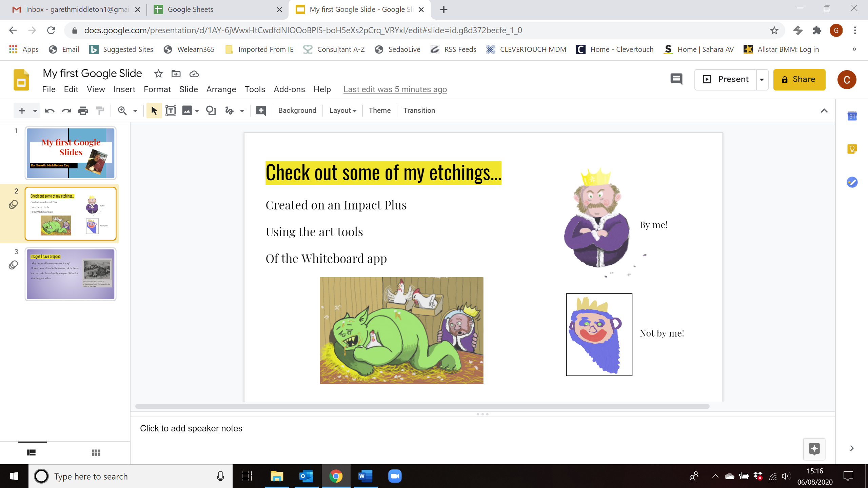This screenshot has height=488, width=868.
Task: Open Outlook from the taskbar
Action: pyautogui.click(x=306, y=476)
